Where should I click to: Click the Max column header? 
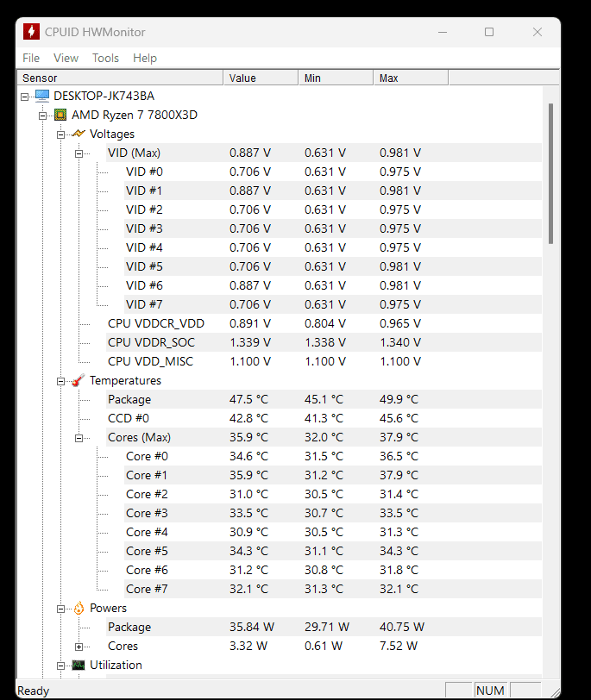(411, 78)
